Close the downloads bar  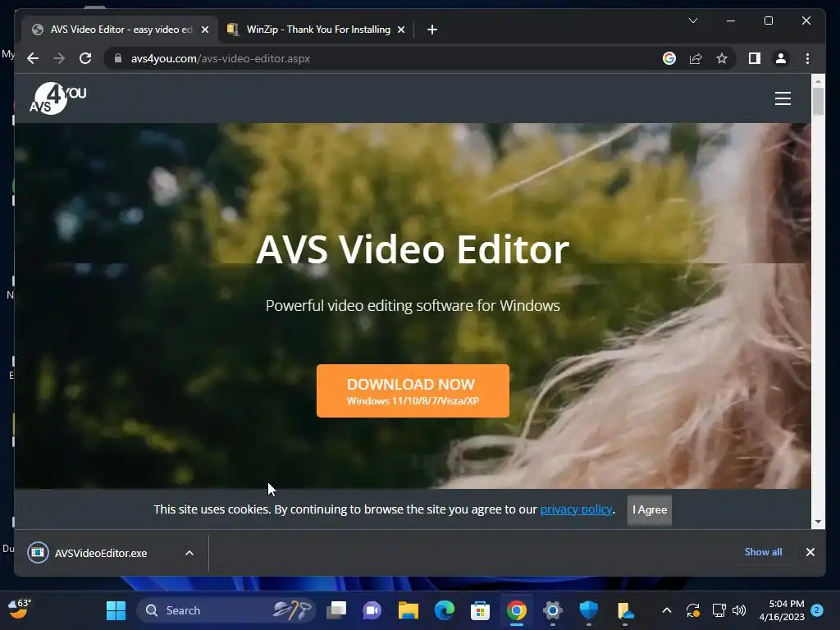coord(810,552)
